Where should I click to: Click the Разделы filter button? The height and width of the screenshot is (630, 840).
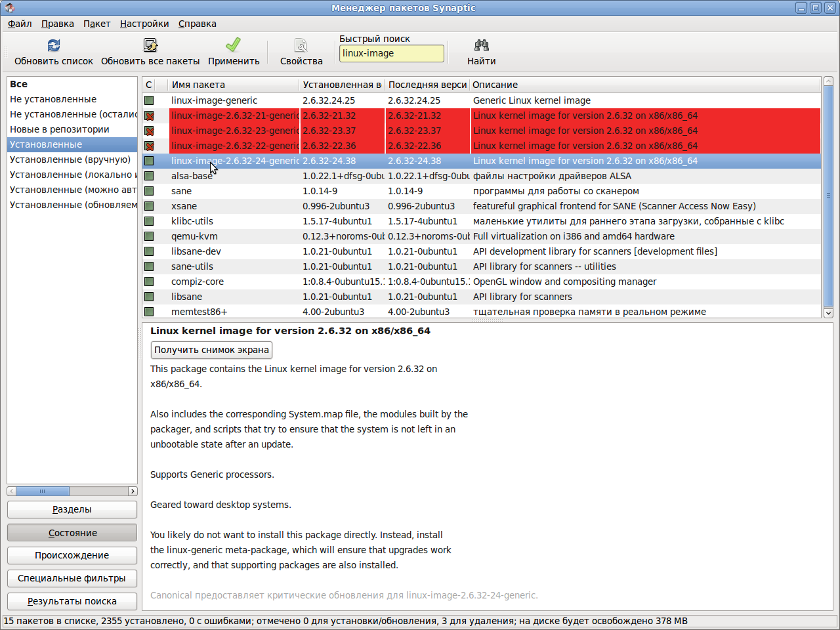(72, 509)
